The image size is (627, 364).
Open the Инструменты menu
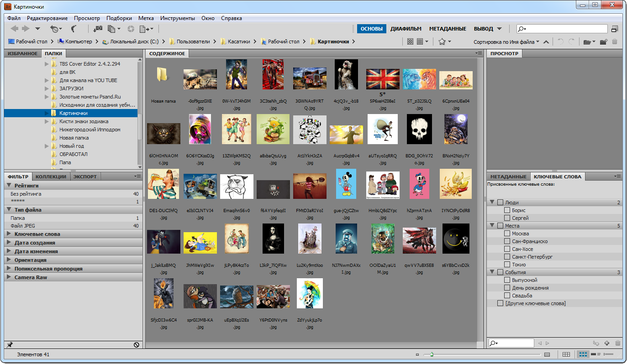pyautogui.click(x=177, y=18)
